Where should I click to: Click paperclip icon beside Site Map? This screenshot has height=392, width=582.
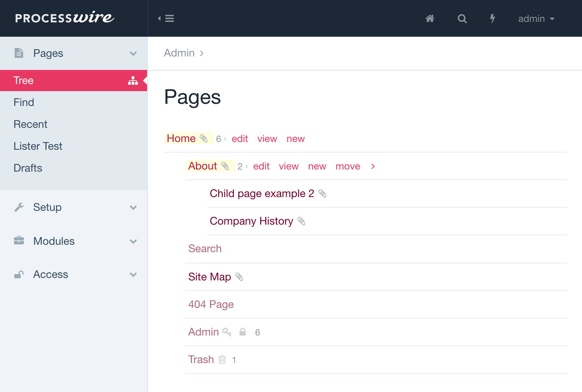(x=239, y=277)
